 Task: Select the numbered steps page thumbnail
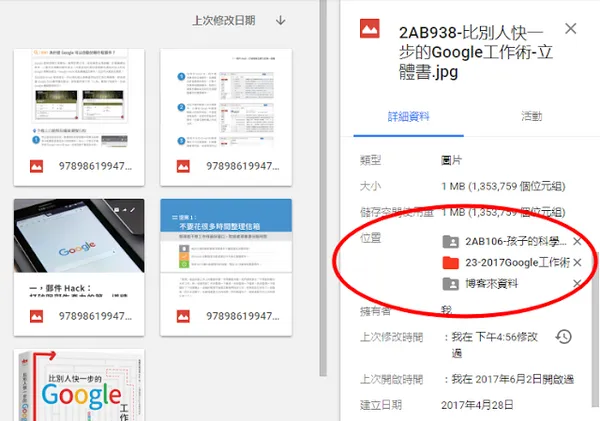tap(226, 100)
